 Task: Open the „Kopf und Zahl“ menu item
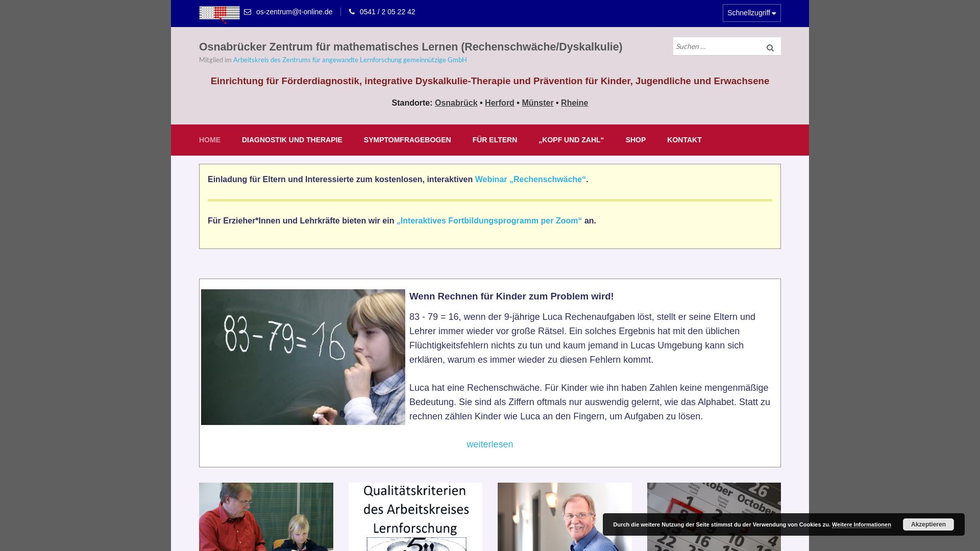click(571, 140)
